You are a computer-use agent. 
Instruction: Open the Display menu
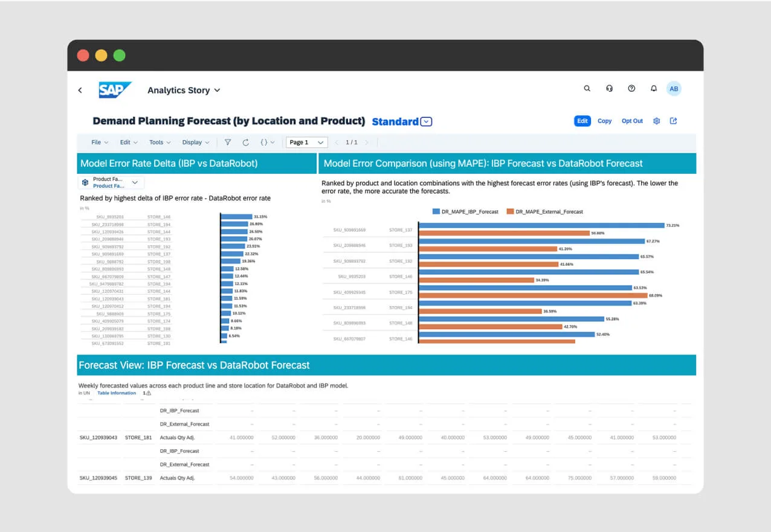pos(196,143)
